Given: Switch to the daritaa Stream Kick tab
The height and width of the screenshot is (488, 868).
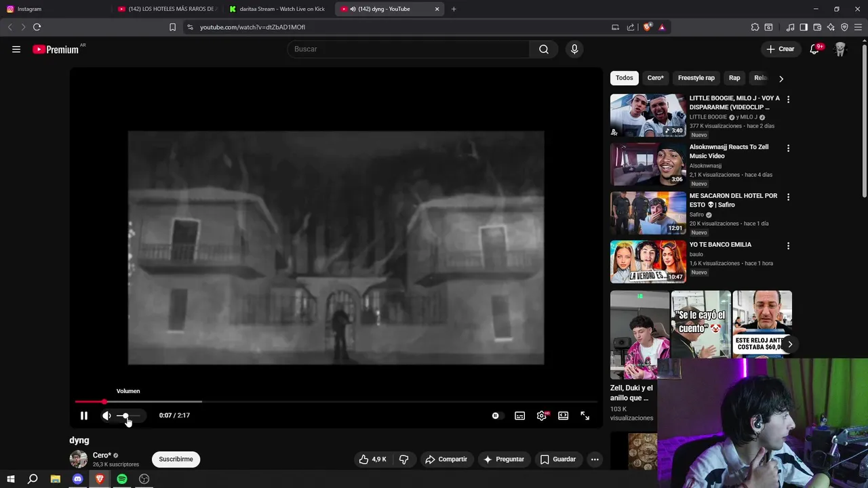Looking at the screenshot, I should point(278,9).
